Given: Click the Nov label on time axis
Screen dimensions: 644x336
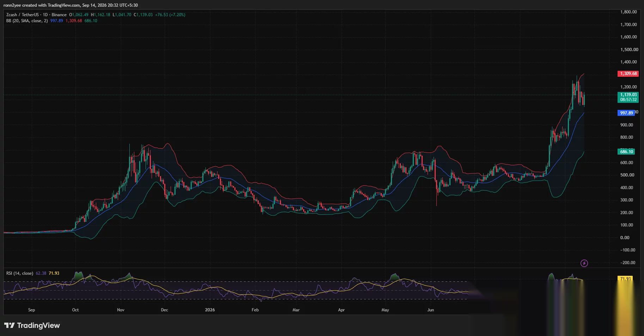Looking at the screenshot, I should click(121, 310).
